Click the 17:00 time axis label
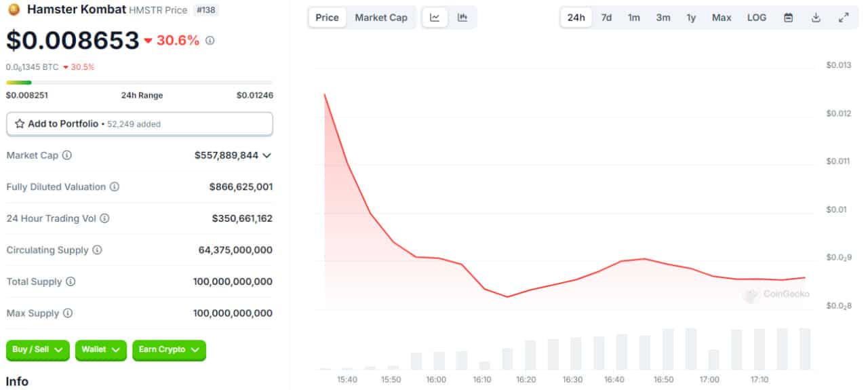The image size is (868, 390). pyautogui.click(x=710, y=380)
